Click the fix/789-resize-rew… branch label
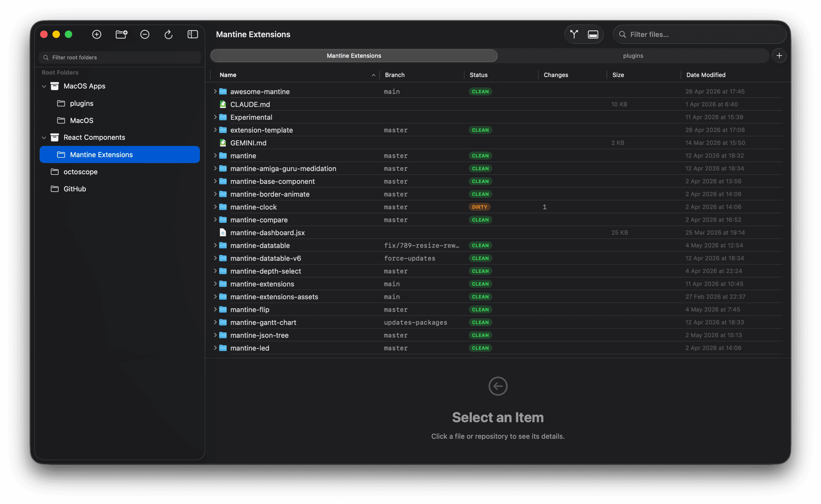This screenshot has width=821, height=504. click(x=422, y=245)
